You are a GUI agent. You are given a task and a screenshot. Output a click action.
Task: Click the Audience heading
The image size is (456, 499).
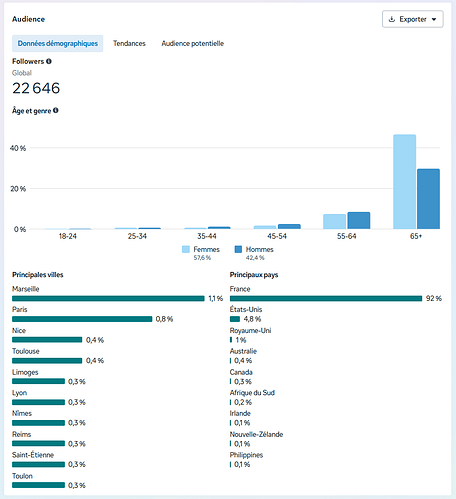pyautogui.click(x=28, y=19)
